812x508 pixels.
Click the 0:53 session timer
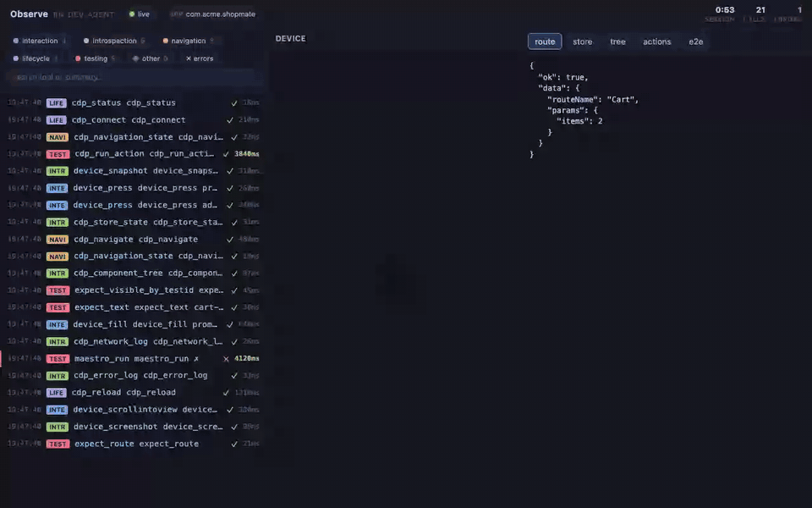[725, 10]
